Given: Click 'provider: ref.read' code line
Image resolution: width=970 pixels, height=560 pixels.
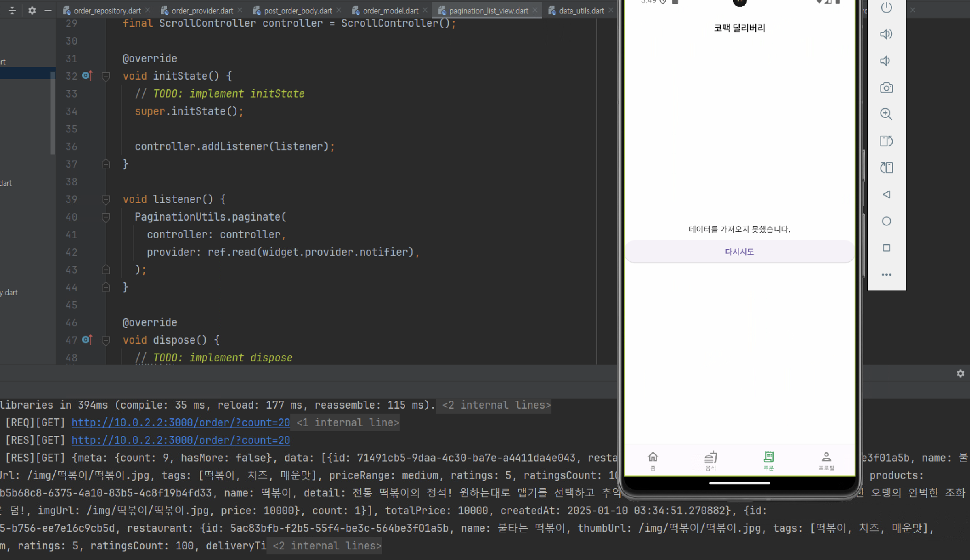Looking at the screenshot, I should point(283,252).
